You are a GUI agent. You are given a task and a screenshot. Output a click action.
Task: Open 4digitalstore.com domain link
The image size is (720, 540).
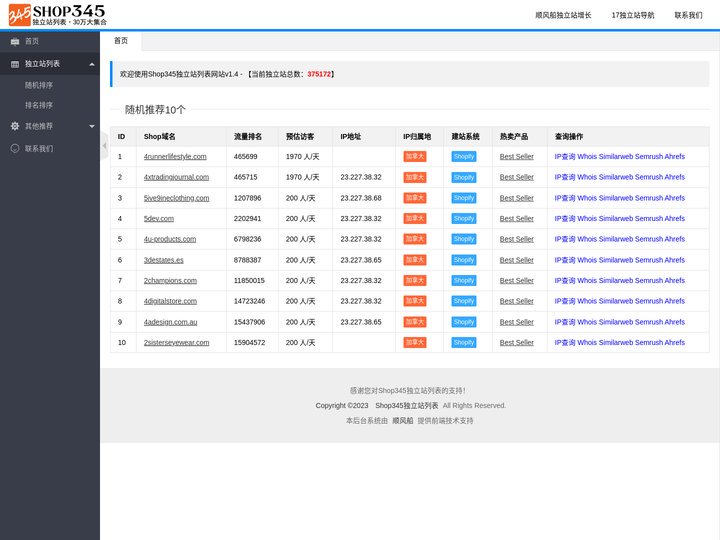170,301
